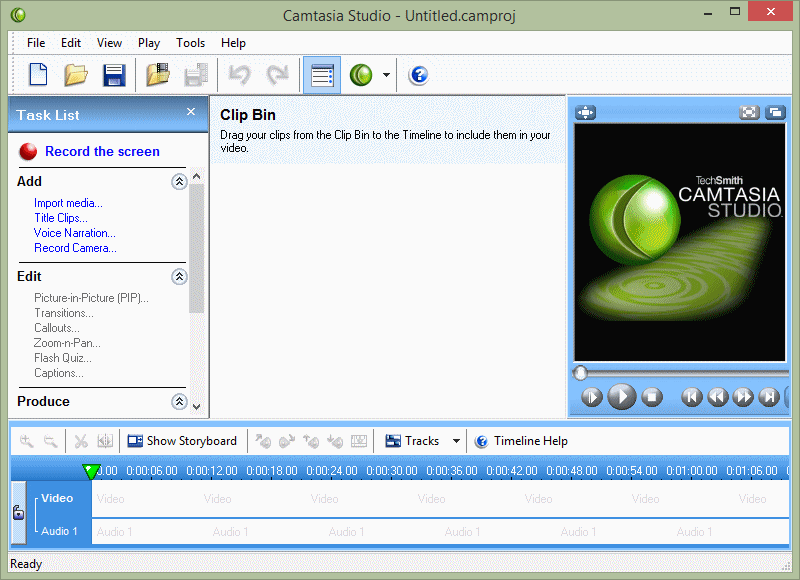Open the File menu
Viewport: 800px width, 580px height.
point(36,43)
